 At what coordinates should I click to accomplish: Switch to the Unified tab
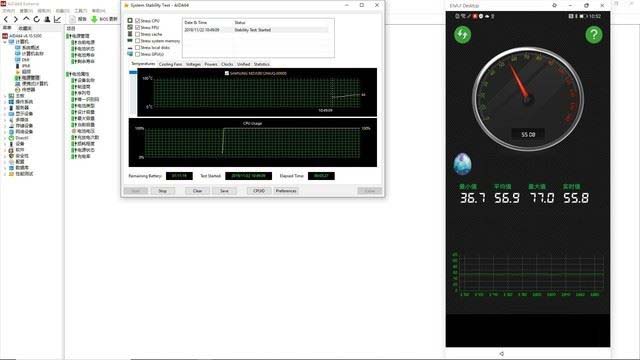click(x=244, y=64)
